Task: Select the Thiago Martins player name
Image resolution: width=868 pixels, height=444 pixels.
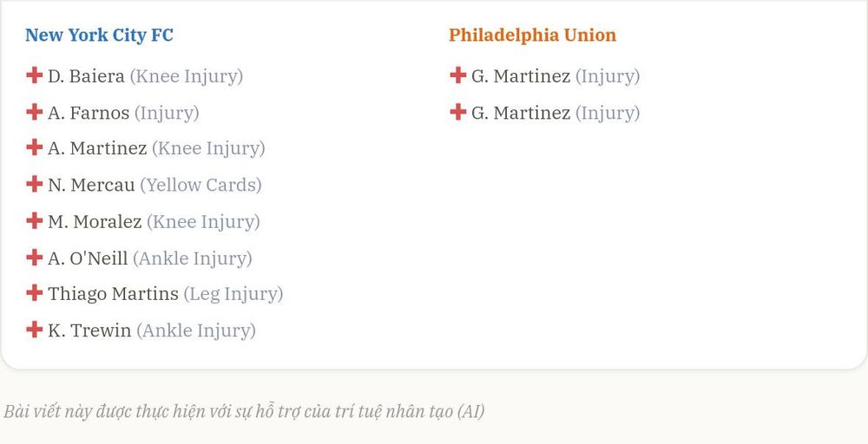Action: pos(113,294)
